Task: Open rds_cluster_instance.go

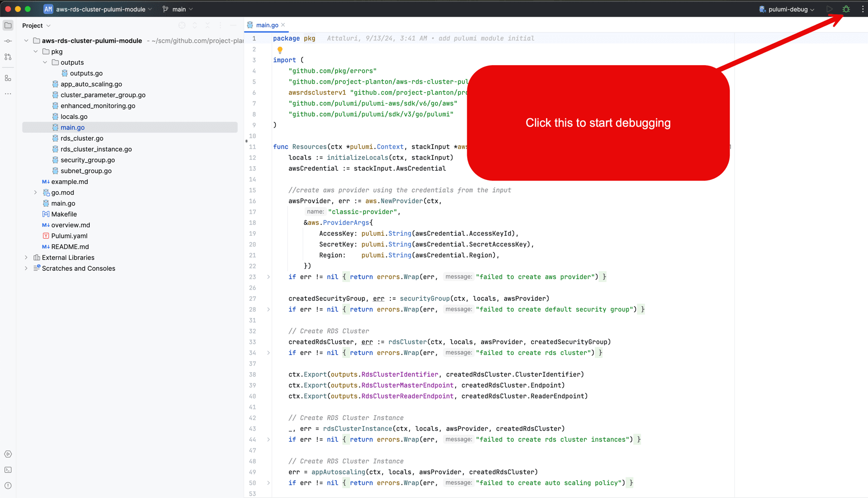Action: tap(96, 149)
